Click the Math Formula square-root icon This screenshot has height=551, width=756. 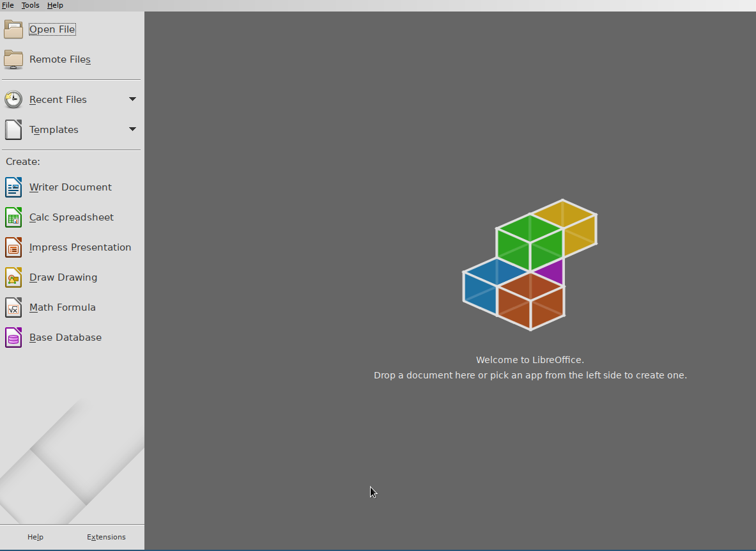point(13,307)
